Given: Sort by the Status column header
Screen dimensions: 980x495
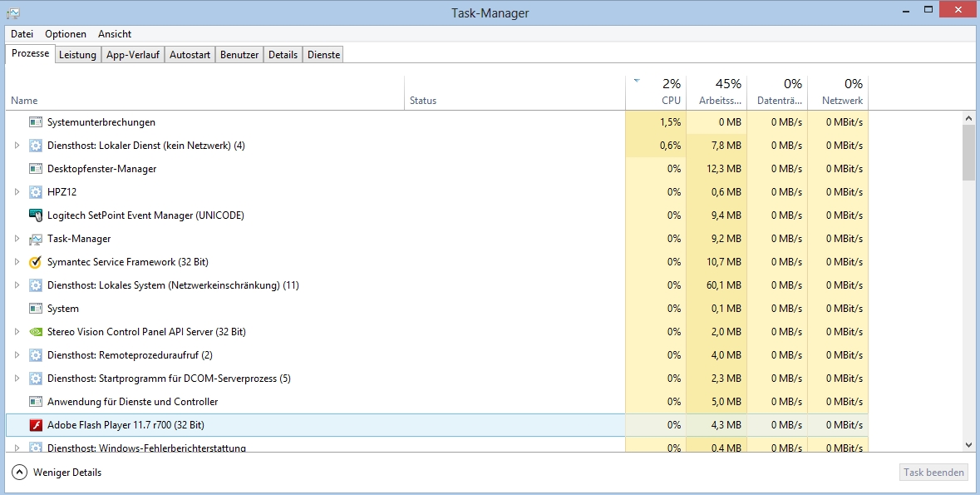Looking at the screenshot, I should (515, 92).
